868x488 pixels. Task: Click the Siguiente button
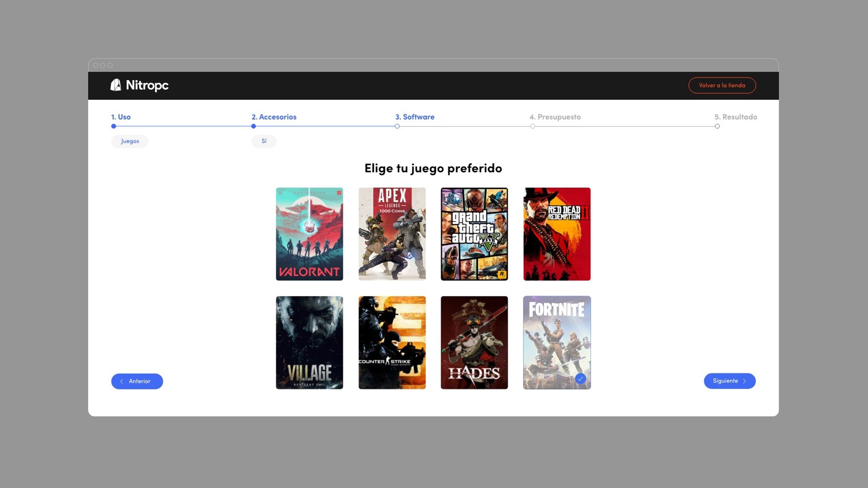[730, 381]
